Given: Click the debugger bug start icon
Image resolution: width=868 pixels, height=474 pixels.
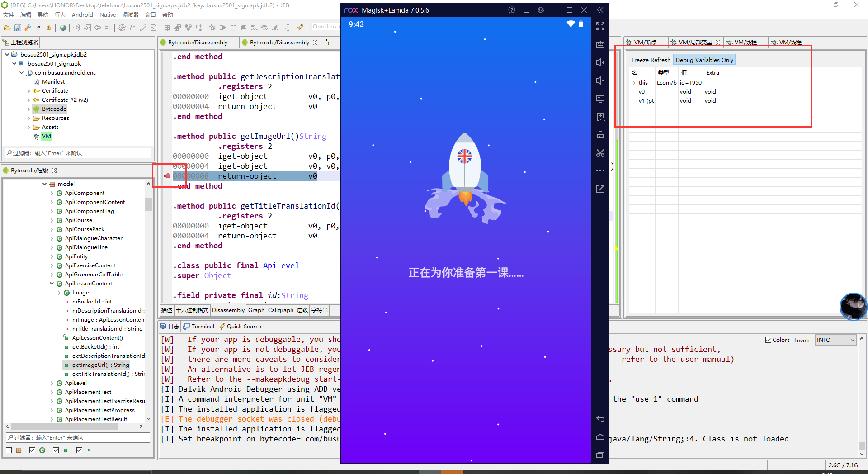Looking at the screenshot, I should click(x=212, y=28).
